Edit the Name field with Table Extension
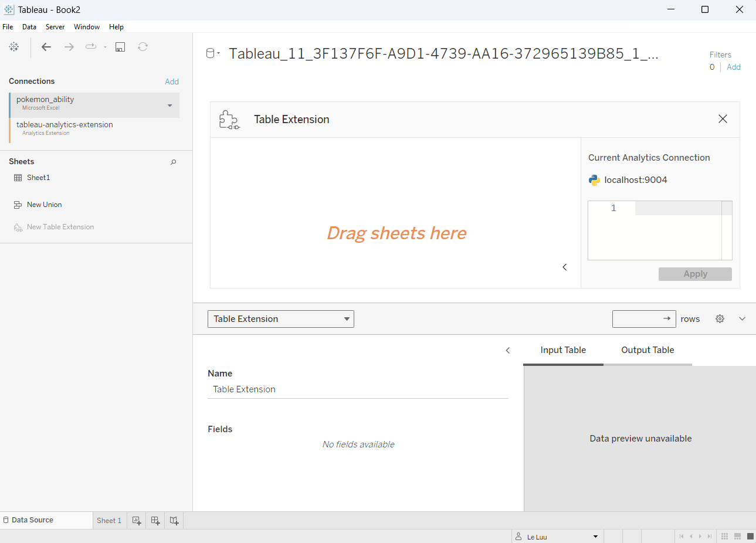The width and height of the screenshot is (756, 543). [358, 389]
